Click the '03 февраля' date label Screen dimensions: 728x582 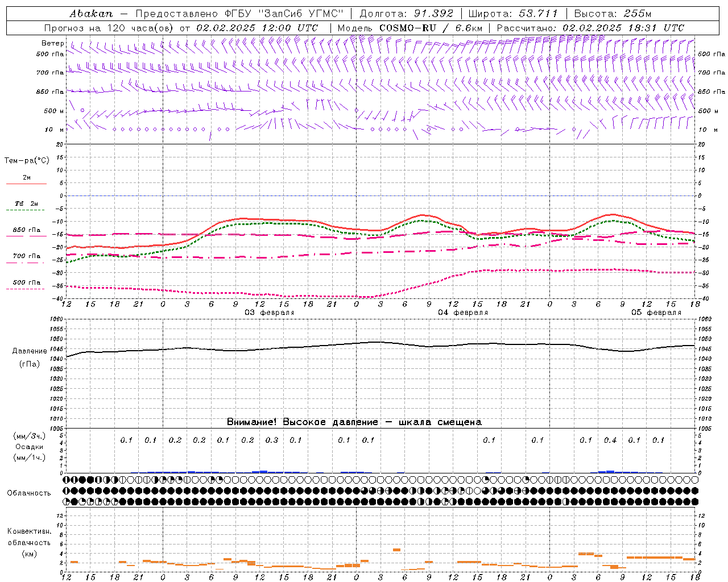(269, 313)
